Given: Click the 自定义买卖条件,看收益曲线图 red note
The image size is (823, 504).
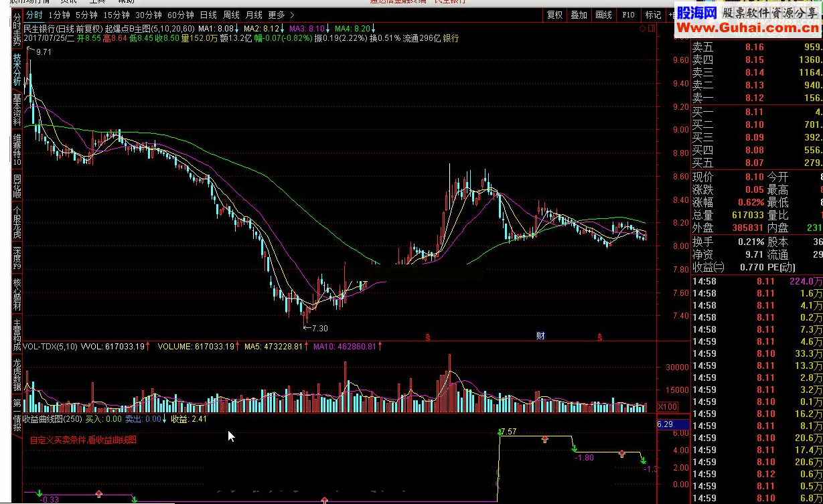Looking at the screenshot, I should coord(83,440).
